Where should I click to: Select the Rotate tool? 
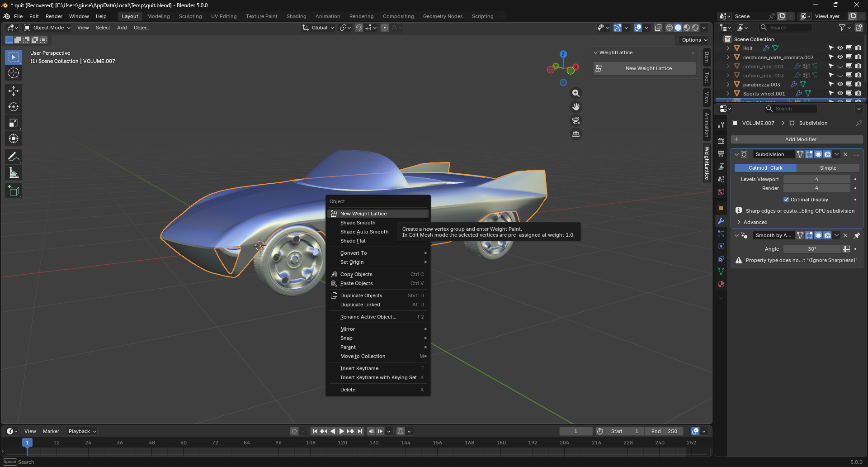[14, 107]
